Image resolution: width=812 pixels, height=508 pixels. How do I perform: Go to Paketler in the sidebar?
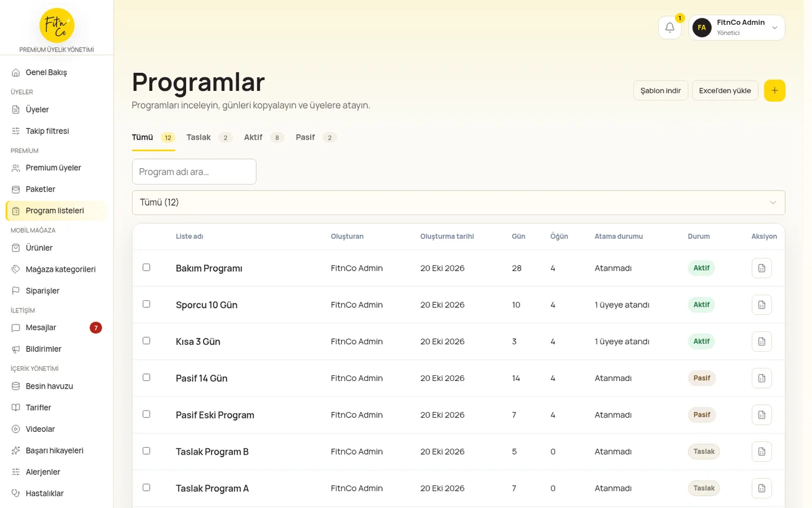tap(56, 189)
